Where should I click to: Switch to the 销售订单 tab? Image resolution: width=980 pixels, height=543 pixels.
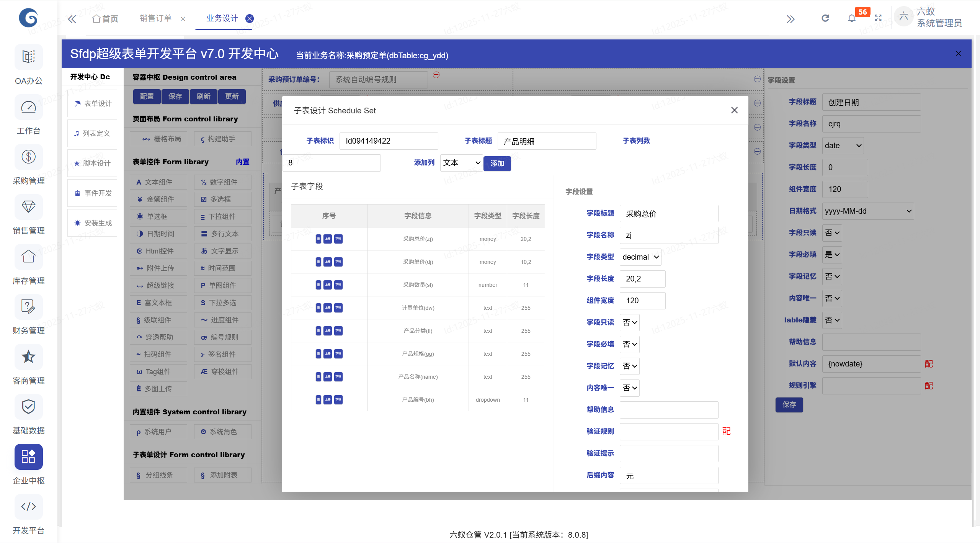155,18
